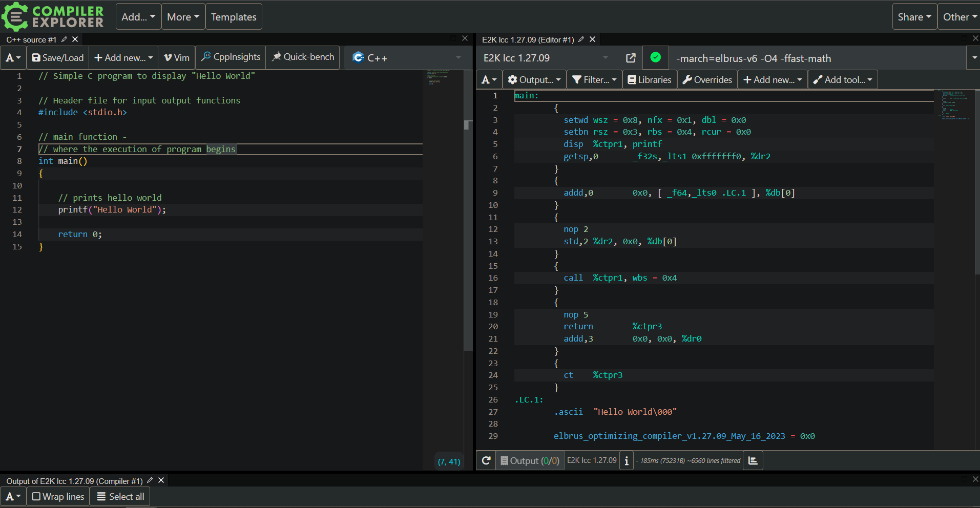
Task: Open the Add tool... menu
Action: click(843, 80)
